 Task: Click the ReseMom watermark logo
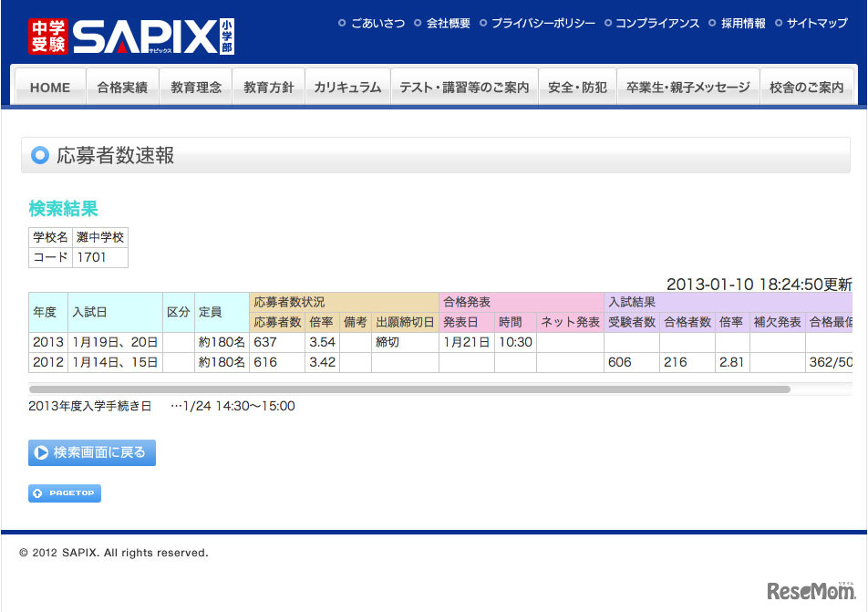[x=810, y=591]
